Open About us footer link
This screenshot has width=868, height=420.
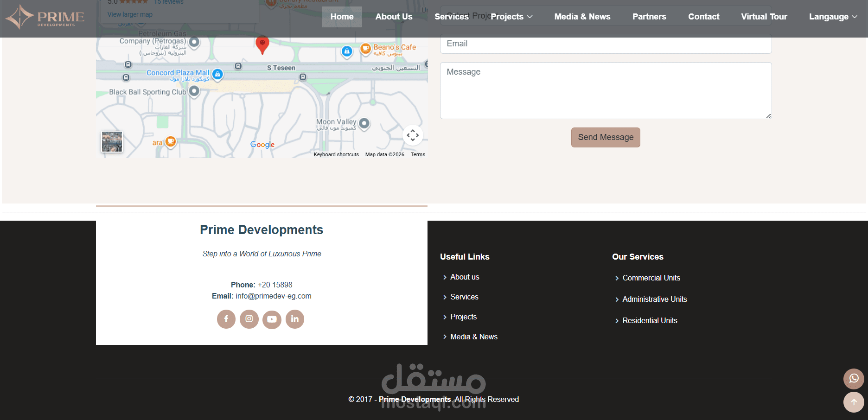(x=465, y=277)
